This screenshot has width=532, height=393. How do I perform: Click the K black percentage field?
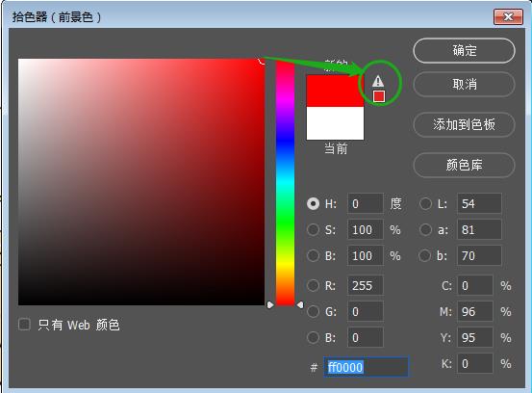click(x=475, y=364)
